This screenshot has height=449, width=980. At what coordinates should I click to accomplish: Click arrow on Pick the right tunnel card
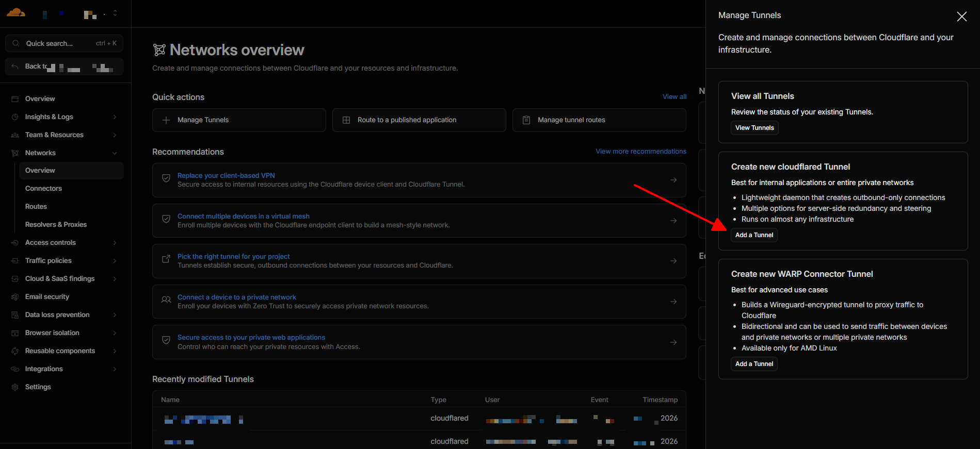(x=673, y=261)
